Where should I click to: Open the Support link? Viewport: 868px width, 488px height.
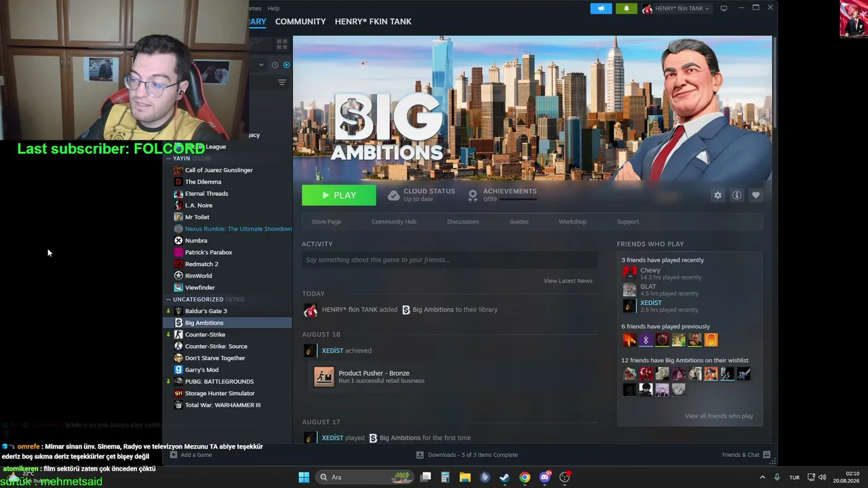coord(628,222)
